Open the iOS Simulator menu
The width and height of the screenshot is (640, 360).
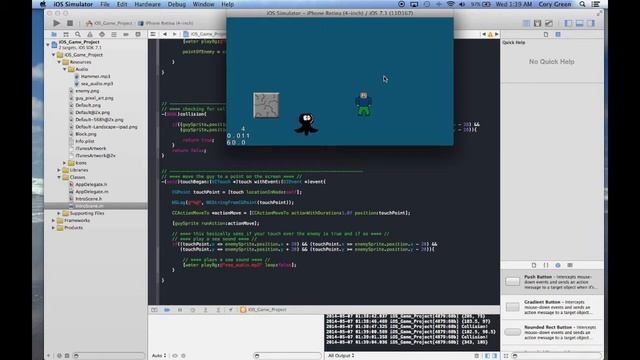[x=73, y=4]
